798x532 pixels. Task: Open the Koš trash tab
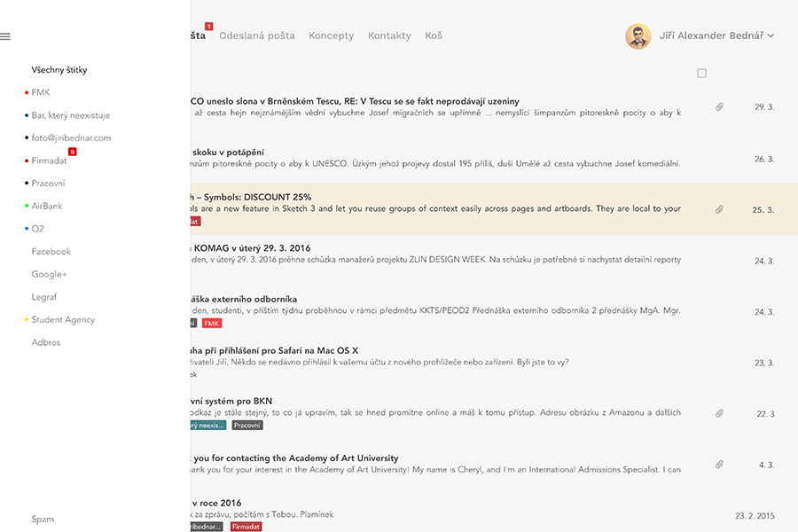point(434,36)
